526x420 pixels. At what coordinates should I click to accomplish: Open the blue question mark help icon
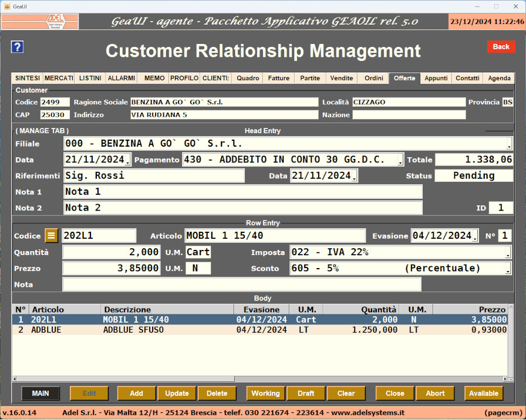(17, 47)
